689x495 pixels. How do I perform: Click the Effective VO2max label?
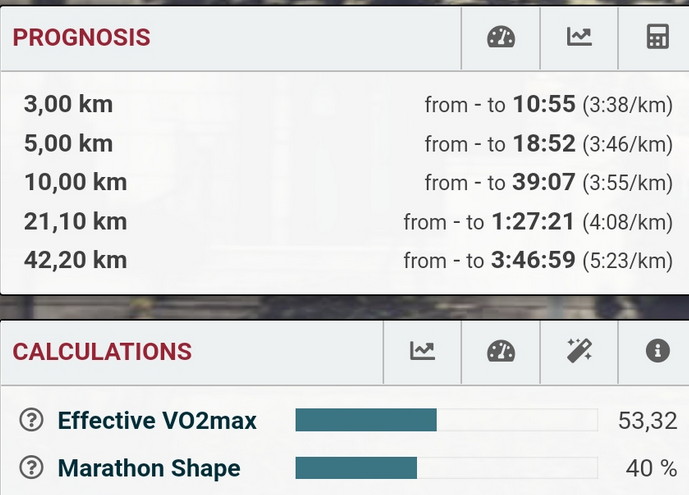tap(157, 420)
